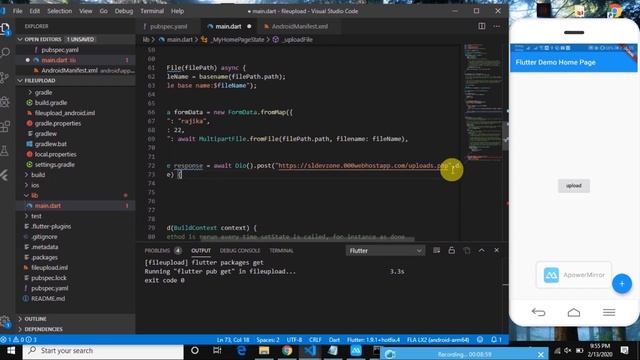Tap the upload button in phone mirror
Image resolution: width=640 pixels, height=360 pixels.
pos(573,186)
